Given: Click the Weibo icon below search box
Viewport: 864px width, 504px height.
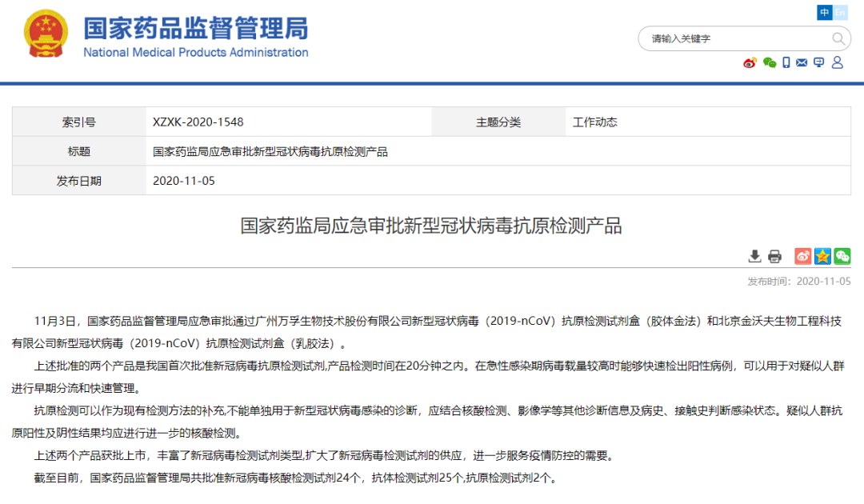Looking at the screenshot, I should (x=750, y=63).
